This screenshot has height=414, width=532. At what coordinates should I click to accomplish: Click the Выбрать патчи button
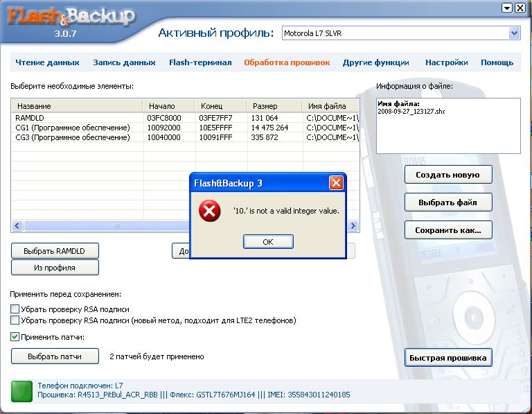pos(55,356)
